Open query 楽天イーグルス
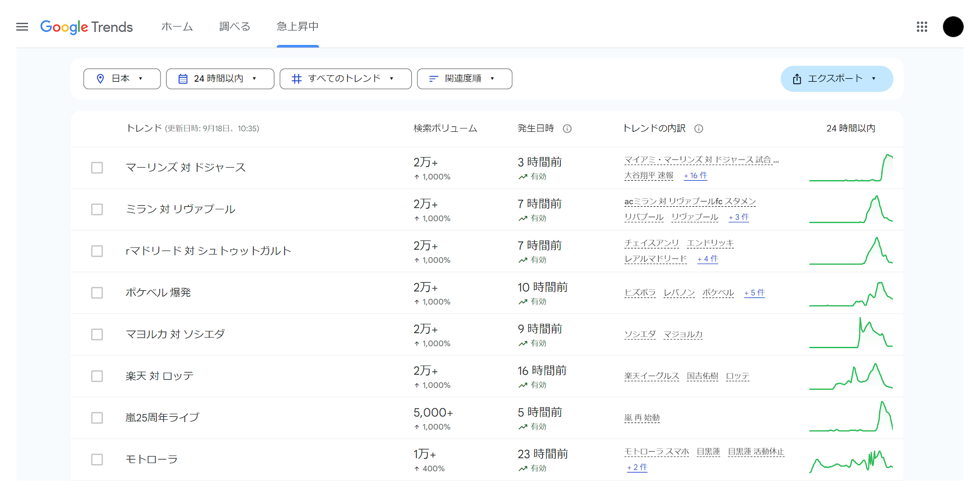Image resolution: width=980 pixels, height=497 pixels. (x=652, y=376)
